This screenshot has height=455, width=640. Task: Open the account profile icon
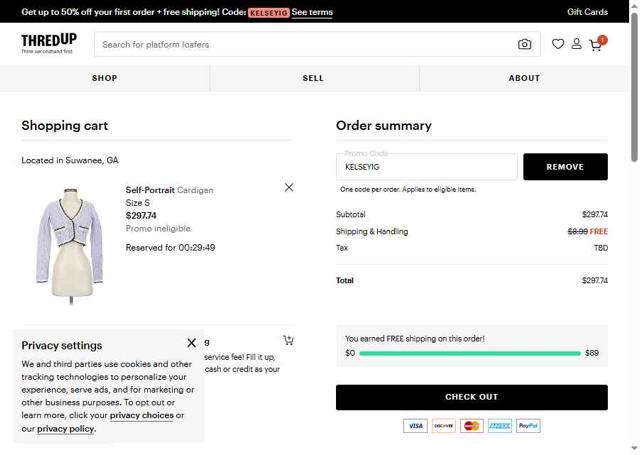(x=576, y=44)
